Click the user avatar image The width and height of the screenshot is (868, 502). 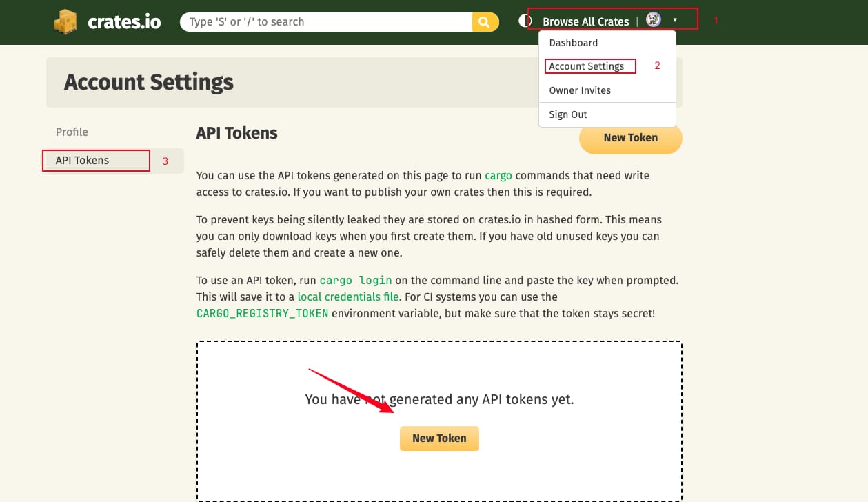tap(654, 20)
